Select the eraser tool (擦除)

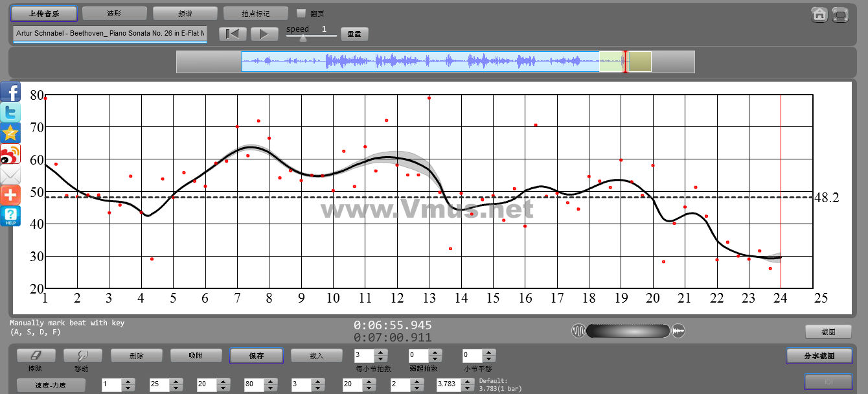point(35,356)
